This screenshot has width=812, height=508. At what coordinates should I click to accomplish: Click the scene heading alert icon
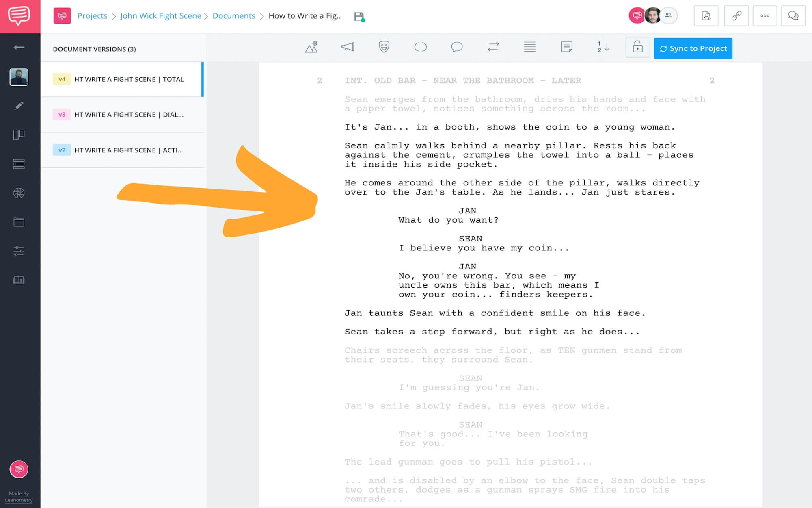point(311,48)
